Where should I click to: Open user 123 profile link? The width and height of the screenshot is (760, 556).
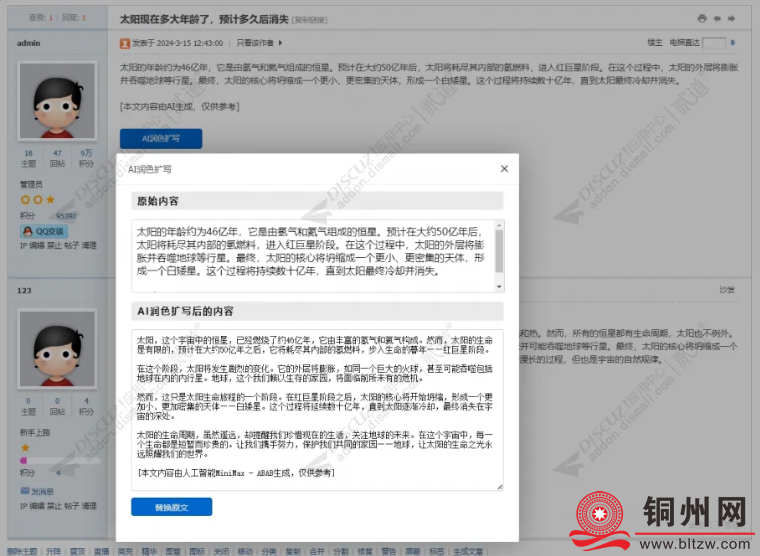tap(24, 290)
